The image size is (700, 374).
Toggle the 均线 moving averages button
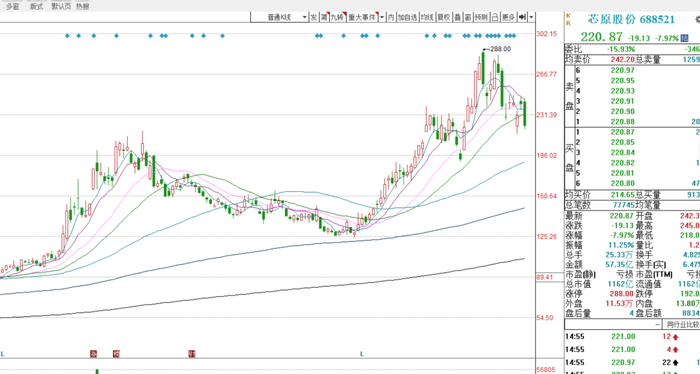pyautogui.click(x=427, y=17)
